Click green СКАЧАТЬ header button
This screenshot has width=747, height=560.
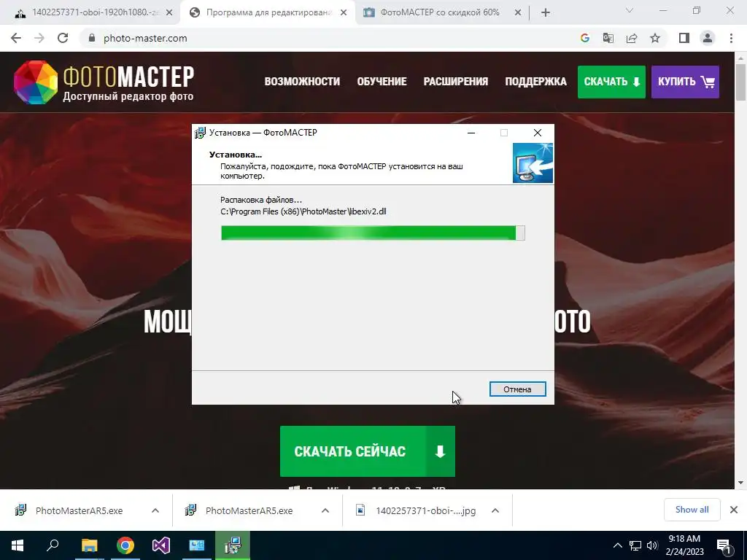coord(611,82)
